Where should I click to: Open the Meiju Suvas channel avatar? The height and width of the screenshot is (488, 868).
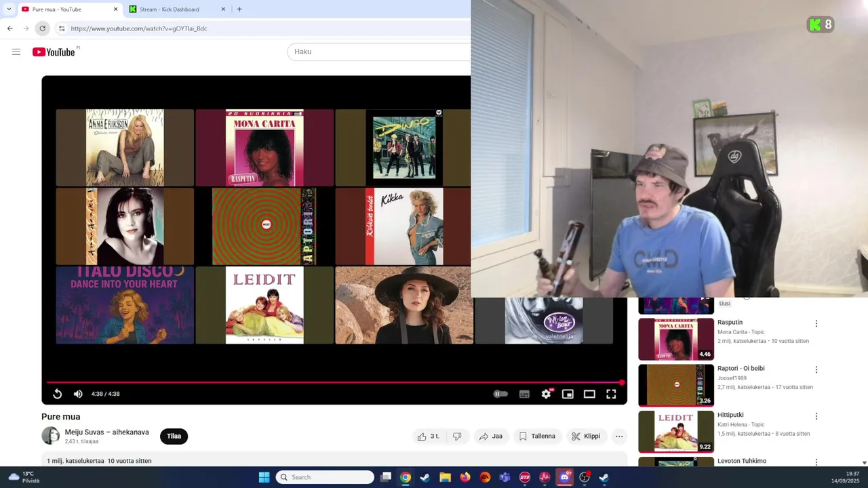[x=51, y=436]
